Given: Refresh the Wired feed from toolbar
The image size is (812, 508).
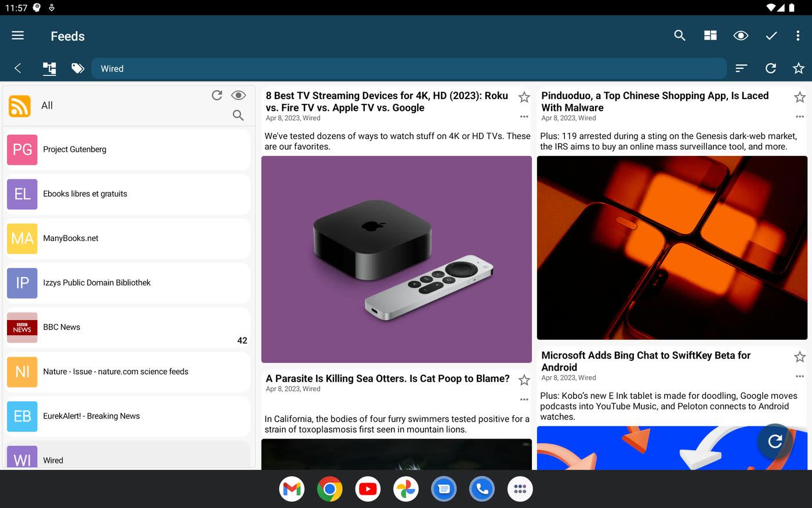Looking at the screenshot, I should click(x=771, y=68).
